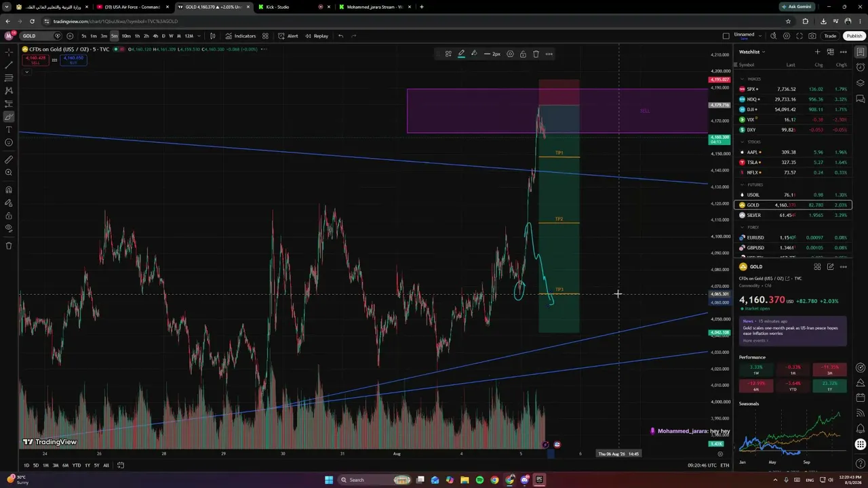The width and height of the screenshot is (868, 488).
Task: Open the candlestick chart style selector
Action: tap(212, 36)
